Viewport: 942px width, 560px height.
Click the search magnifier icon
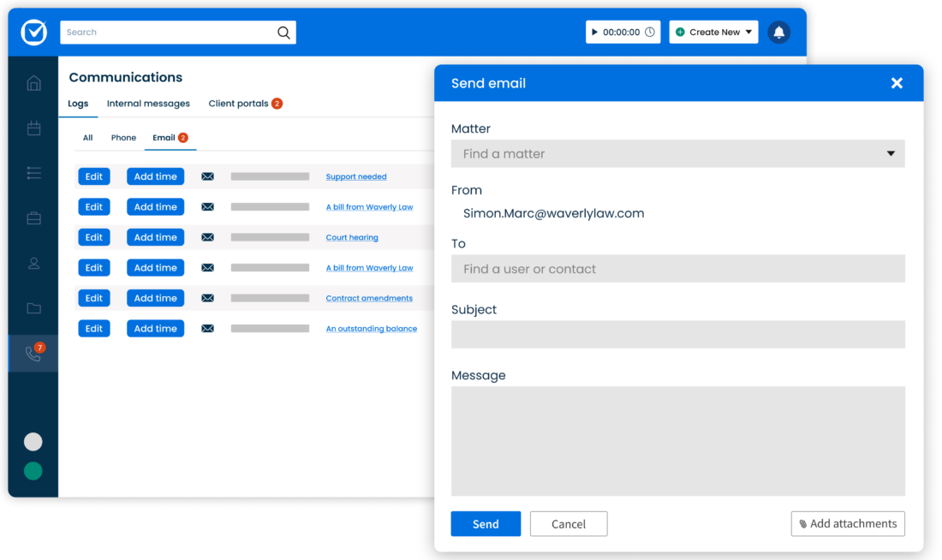[283, 33]
